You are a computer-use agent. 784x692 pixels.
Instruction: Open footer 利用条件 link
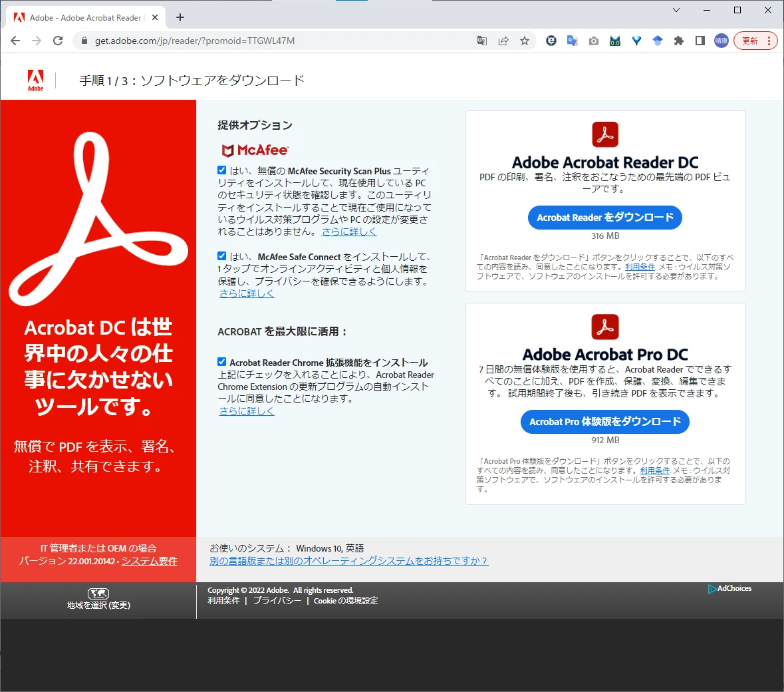click(x=223, y=600)
